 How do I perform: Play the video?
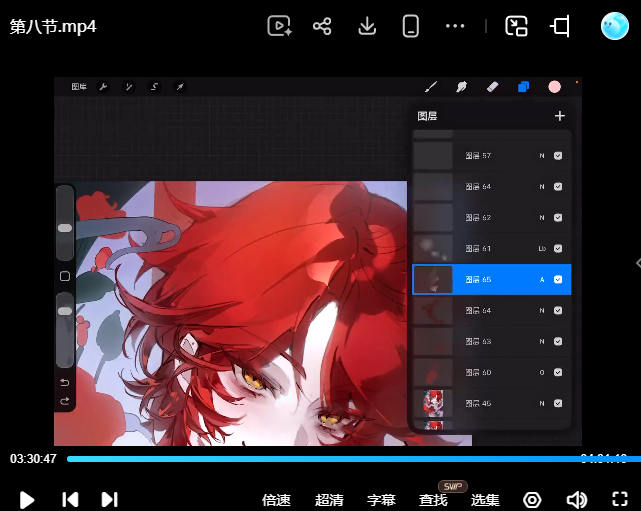point(27,500)
